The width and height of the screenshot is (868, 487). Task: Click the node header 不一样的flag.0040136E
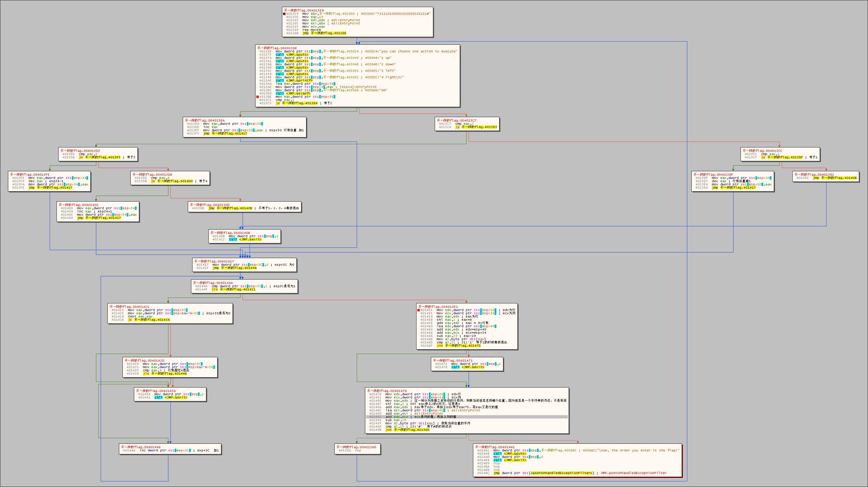pos(277,48)
